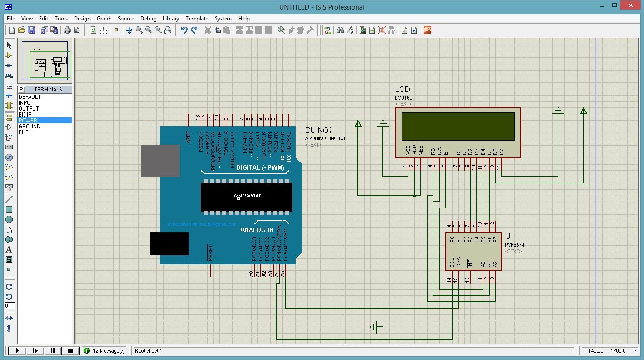
Task: Open the File menu
Action: pyautogui.click(x=11, y=19)
